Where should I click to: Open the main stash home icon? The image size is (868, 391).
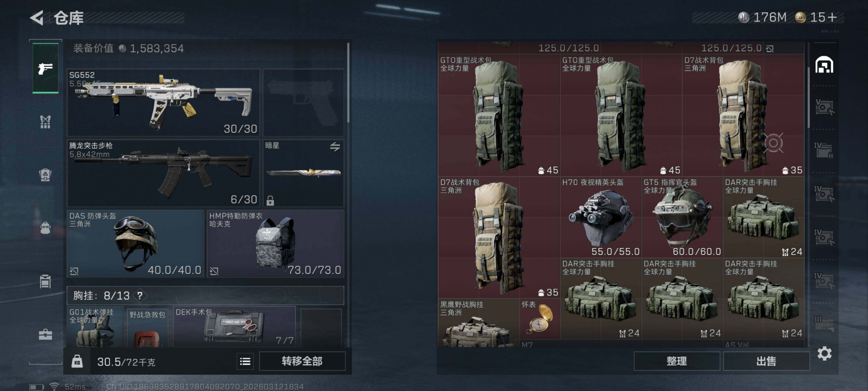824,65
